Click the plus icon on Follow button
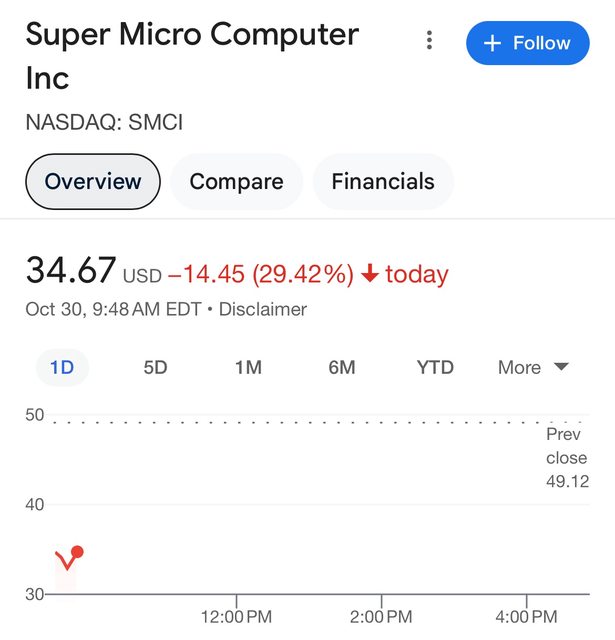Image resolution: width=615 pixels, height=640 pixels. (x=492, y=43)
